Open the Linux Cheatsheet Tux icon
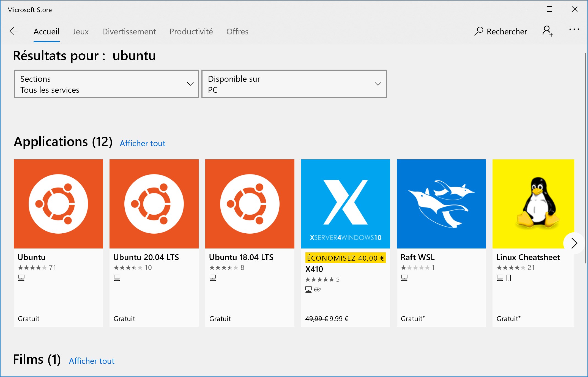The width and height of the screenshot is (588, 377). click(x=533, y=204)
